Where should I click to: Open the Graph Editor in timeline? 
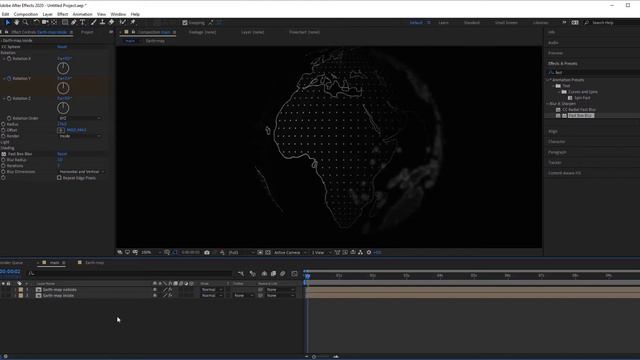click(x=295, y=274)
